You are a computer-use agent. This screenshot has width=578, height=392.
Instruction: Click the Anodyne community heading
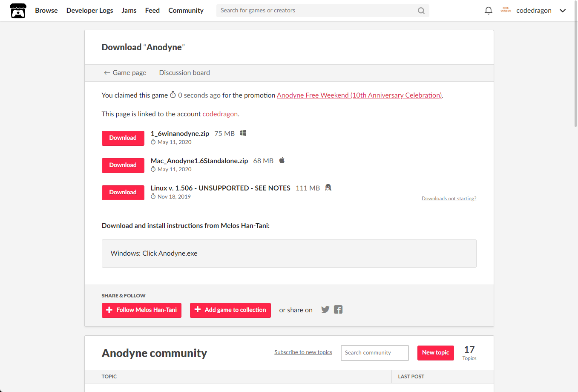pos(154,353)
